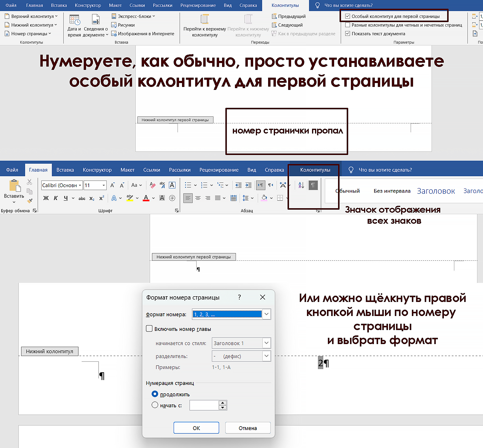Click the Вставить paste clipboard icon
Screen dimensions: 483x448
pos(14,185)
